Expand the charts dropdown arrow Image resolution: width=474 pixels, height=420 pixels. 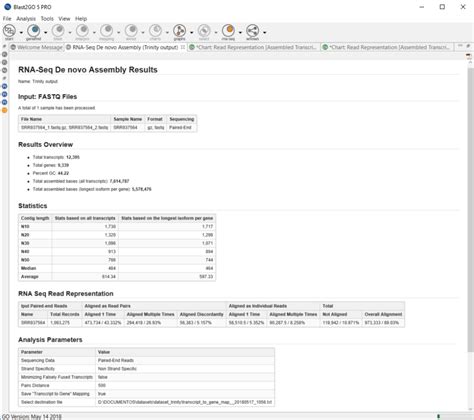click(x=167, y=32)
